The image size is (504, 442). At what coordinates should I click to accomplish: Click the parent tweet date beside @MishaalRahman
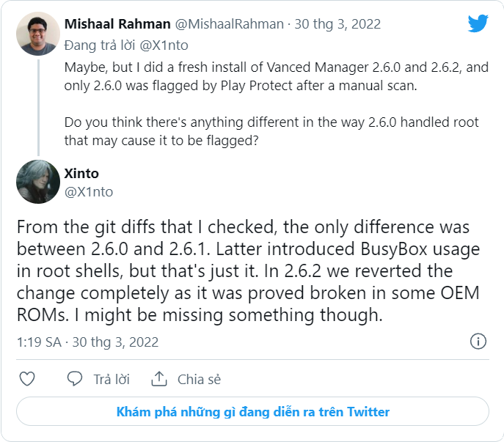337,24
